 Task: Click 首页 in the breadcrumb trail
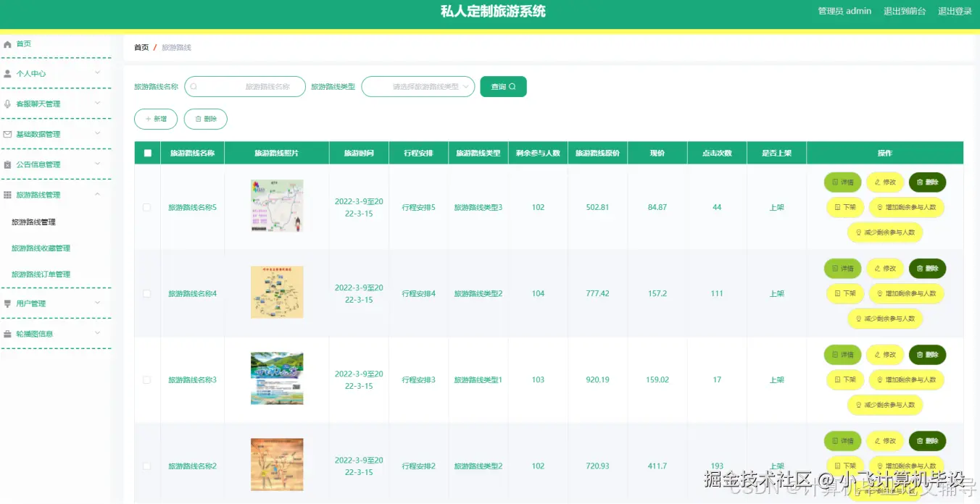tap(141, 47)
